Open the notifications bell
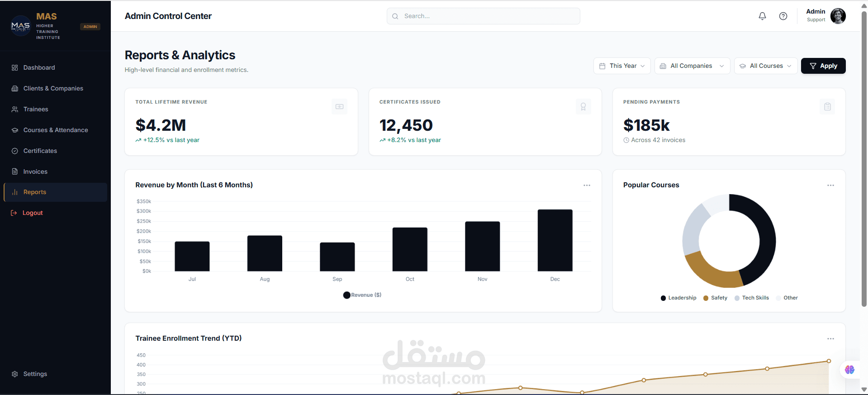Image resolution: width=868 pixels, height=395 pixels. (762, 16)
